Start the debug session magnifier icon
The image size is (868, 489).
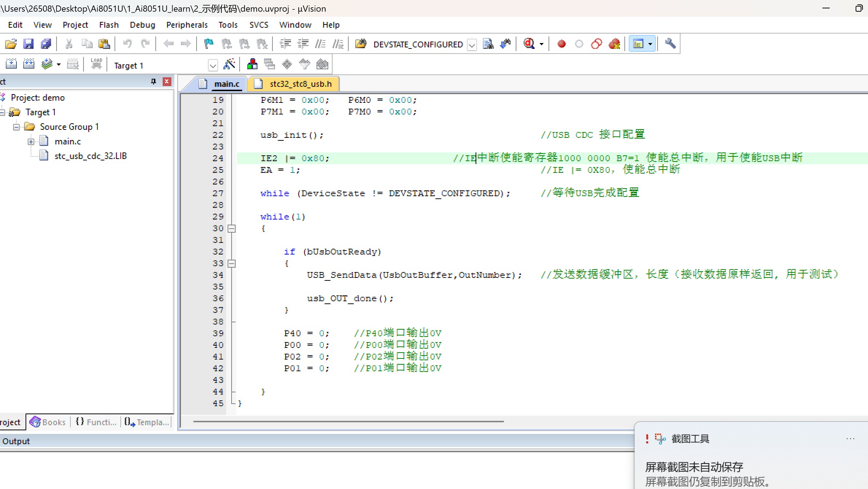tap(529, 44)
